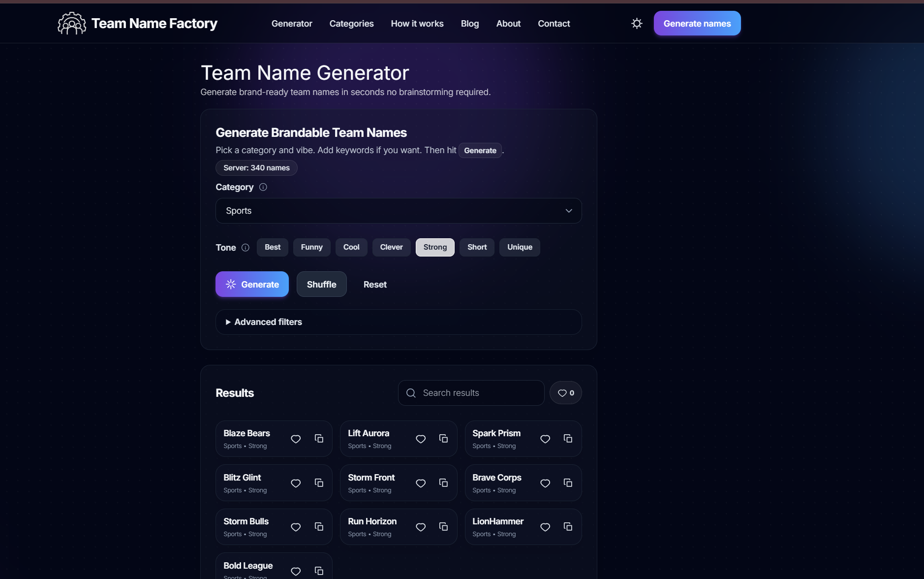Copy the Storm Front name
924x579 pixels.
pos(443,483)
